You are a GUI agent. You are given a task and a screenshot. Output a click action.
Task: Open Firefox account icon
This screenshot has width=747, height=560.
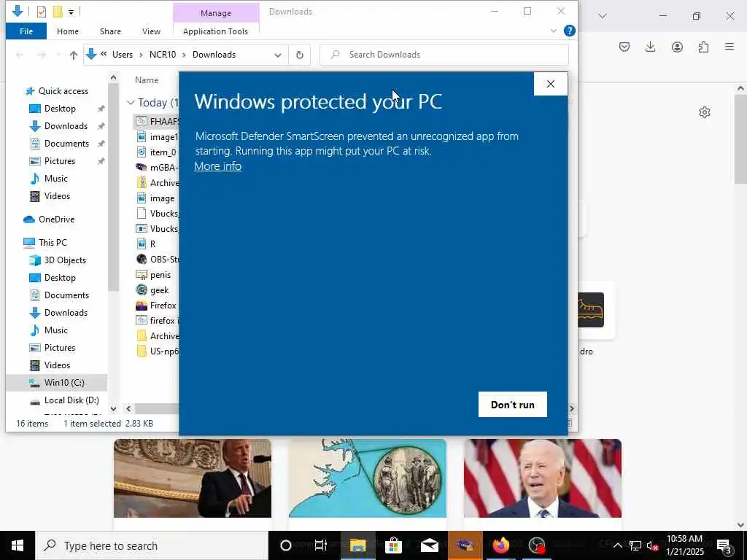coord(677,47)
